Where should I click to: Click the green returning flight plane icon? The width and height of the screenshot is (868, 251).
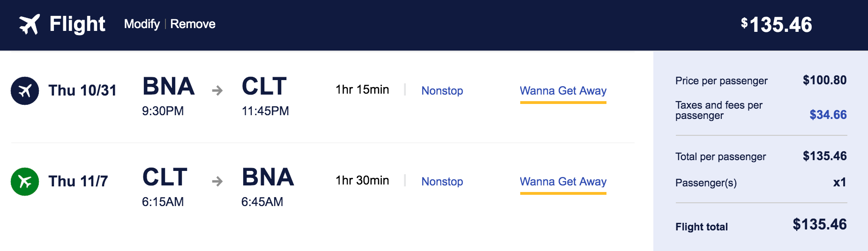25,181
